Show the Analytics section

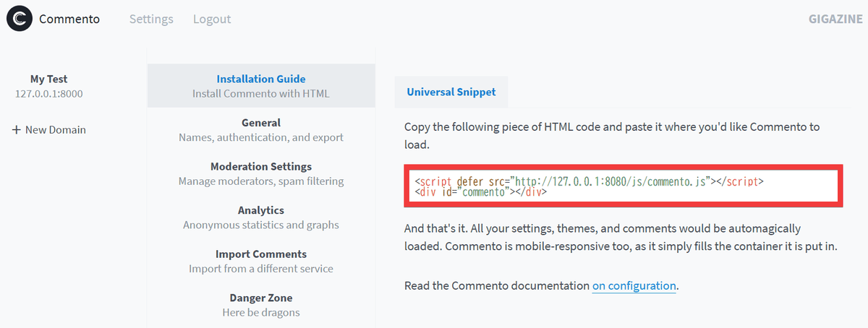point(261,210)
